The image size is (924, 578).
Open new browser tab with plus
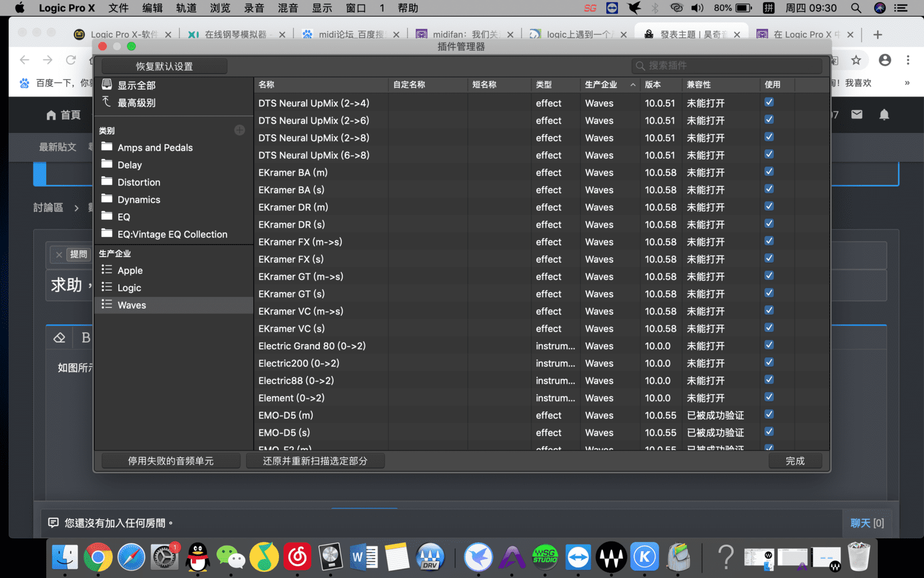tap(878, 35)
